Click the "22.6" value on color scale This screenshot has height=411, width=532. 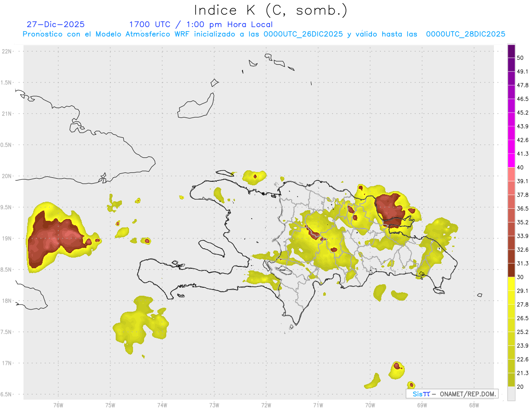click(523, 360)
